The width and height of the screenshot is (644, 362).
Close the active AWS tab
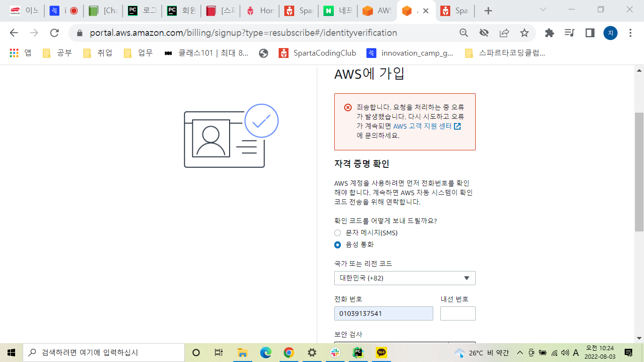tap(425, 11)
